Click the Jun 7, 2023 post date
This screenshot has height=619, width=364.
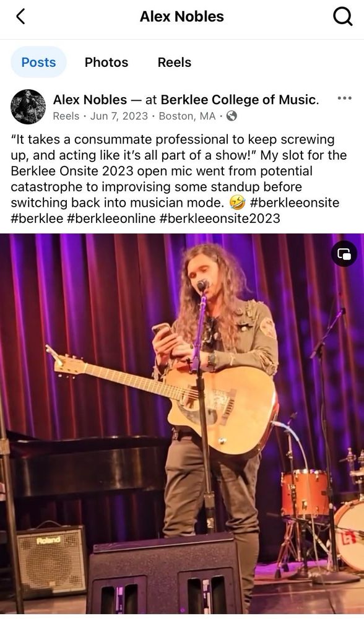[x=119, y=116]
